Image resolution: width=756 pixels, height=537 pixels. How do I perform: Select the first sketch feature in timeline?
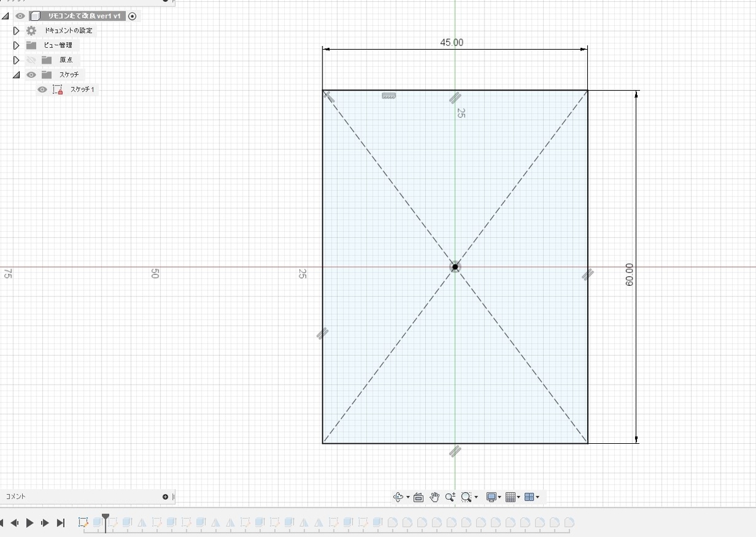83,523
